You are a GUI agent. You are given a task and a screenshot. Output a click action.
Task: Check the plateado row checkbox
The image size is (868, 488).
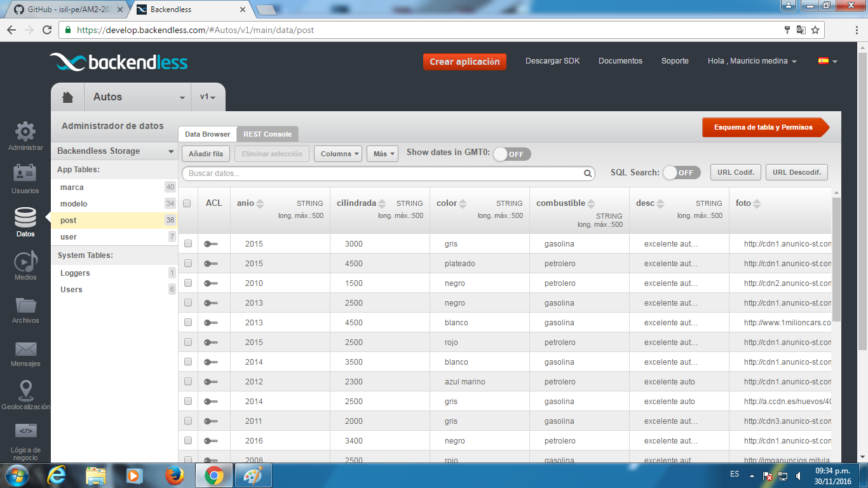pos(188,263)
